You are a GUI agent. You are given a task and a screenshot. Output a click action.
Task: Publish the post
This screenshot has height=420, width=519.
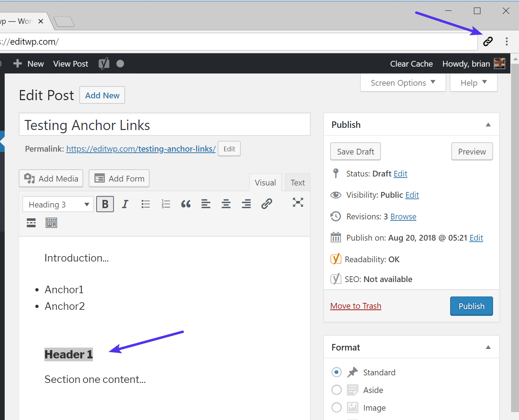tap(471, 306)
